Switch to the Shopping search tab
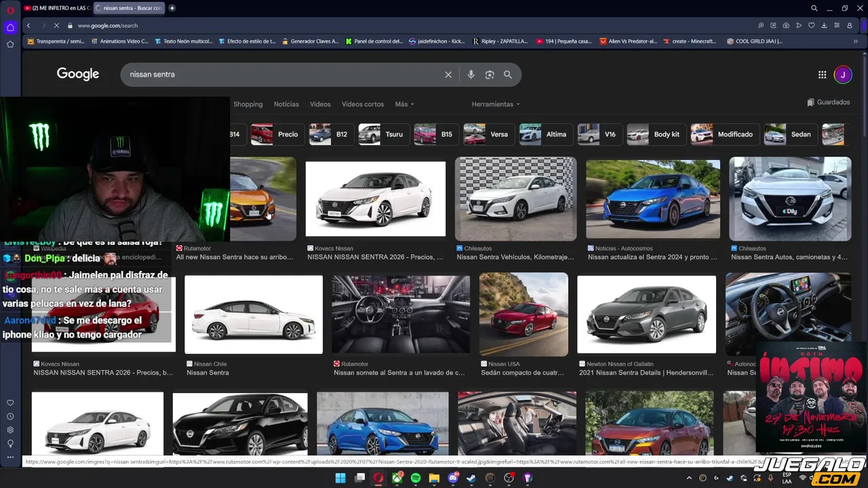Viewport: 868px width, 488px height. point(248,104)
